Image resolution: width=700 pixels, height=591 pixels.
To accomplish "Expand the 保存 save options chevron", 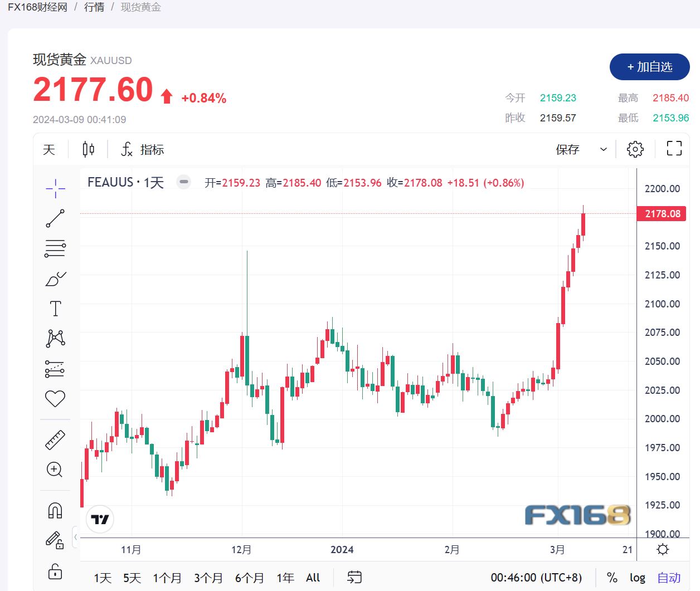I will [x=602, y=149].
